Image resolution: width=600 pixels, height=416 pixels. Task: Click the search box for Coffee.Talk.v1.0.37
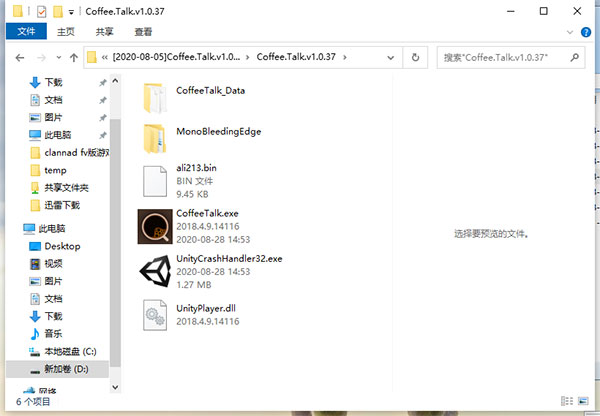pyautogui.click(x=511, y=57)
